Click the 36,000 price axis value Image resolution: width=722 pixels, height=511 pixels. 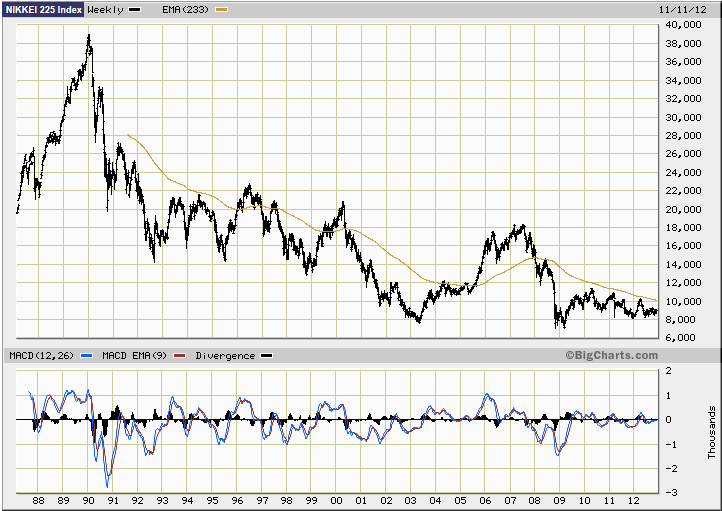click(x=684, y=62)
